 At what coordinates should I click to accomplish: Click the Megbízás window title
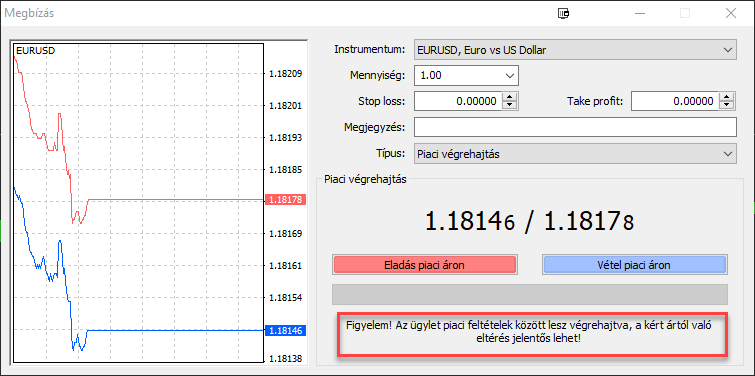coord(29,13)
